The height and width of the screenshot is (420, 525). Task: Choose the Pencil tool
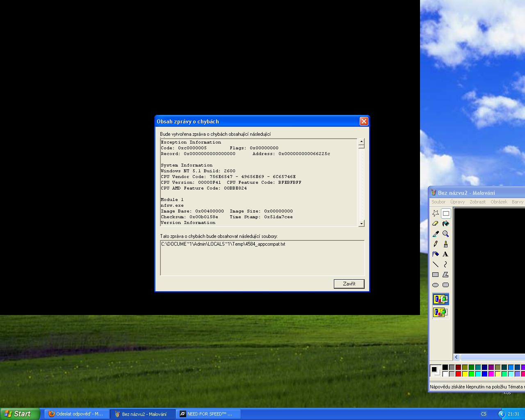[x=436, y=244]
